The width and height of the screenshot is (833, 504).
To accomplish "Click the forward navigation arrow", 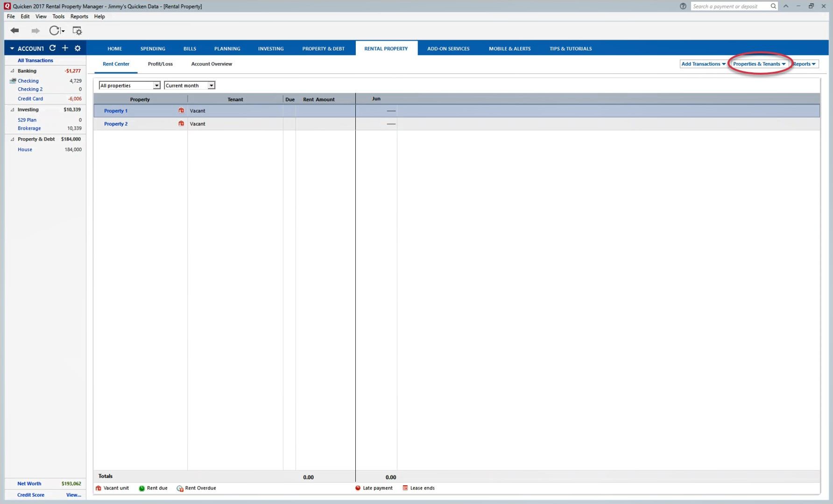I will [x=35, y=31].
